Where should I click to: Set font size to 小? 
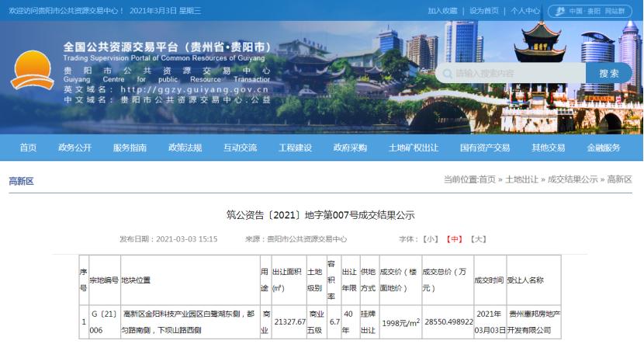431,239
